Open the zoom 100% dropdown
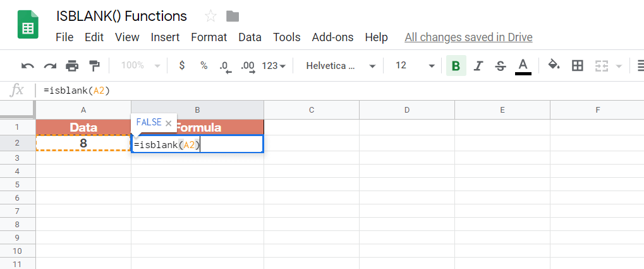The width and height of the screenshot is (644, 269). point(140,66)
